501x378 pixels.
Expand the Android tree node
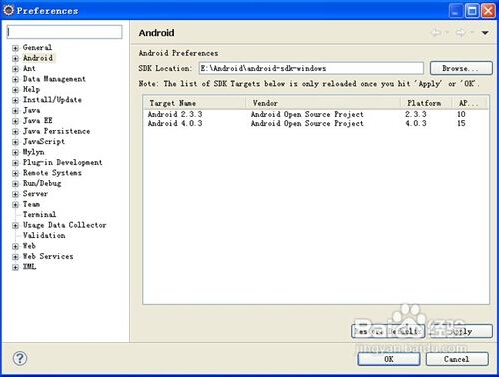pyautogui.click(x=15, y=58)
